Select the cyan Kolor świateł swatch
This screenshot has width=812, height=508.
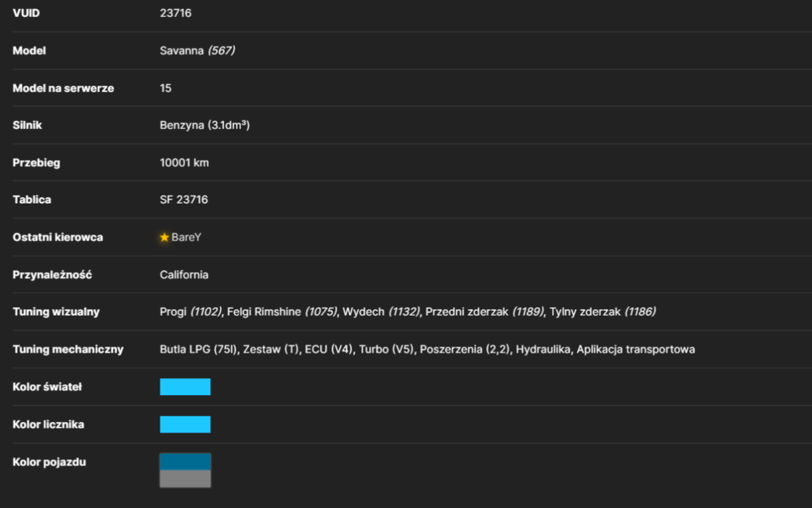pos(185,387)
